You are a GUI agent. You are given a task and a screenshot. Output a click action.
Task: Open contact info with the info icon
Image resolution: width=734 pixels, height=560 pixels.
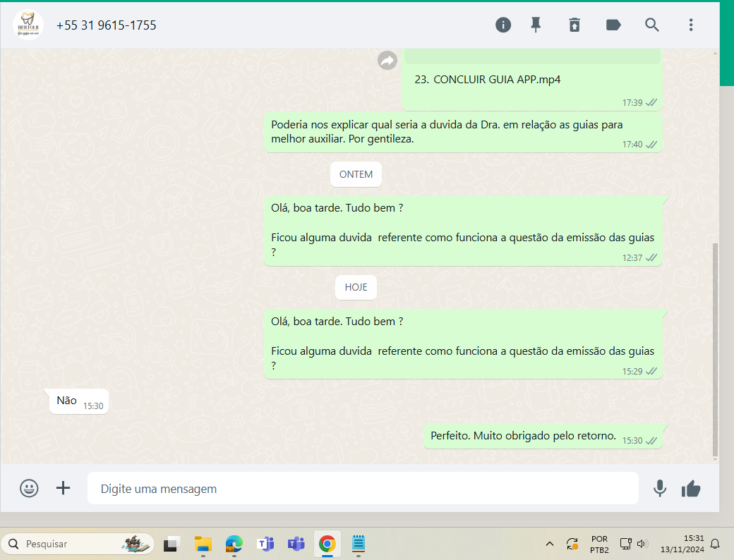(503, 25)
